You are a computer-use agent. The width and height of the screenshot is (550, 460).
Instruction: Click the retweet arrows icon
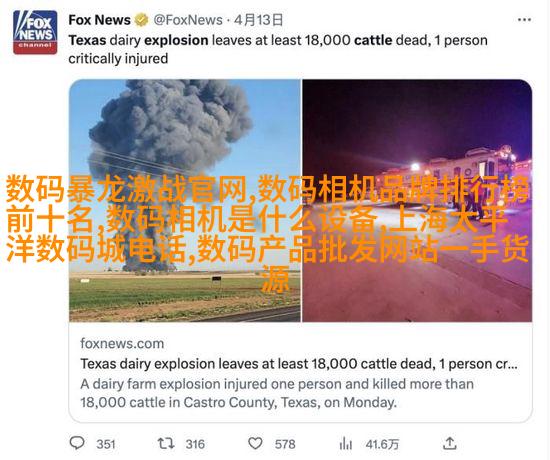[x=166, y=444]
